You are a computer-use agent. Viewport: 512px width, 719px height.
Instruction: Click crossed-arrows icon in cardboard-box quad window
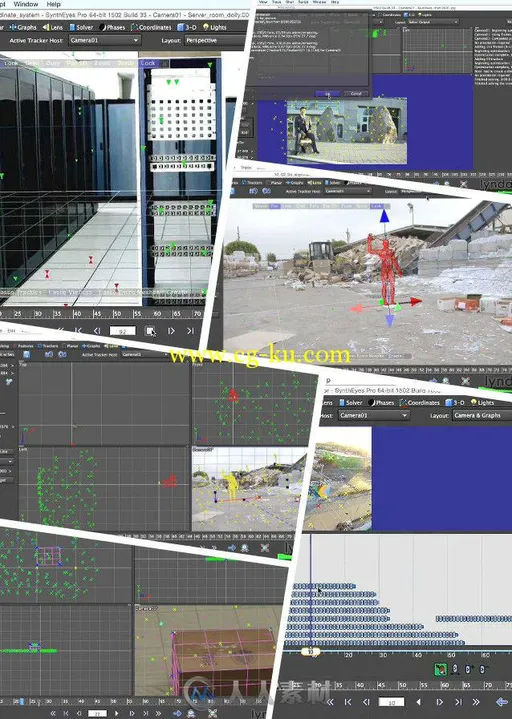[213, 713]
